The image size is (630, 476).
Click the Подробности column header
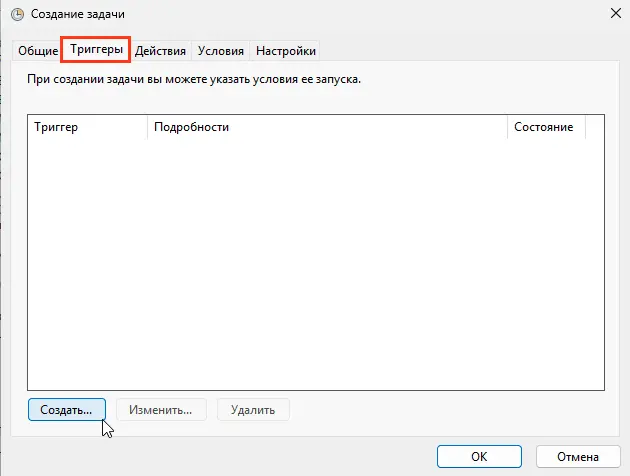327,128
